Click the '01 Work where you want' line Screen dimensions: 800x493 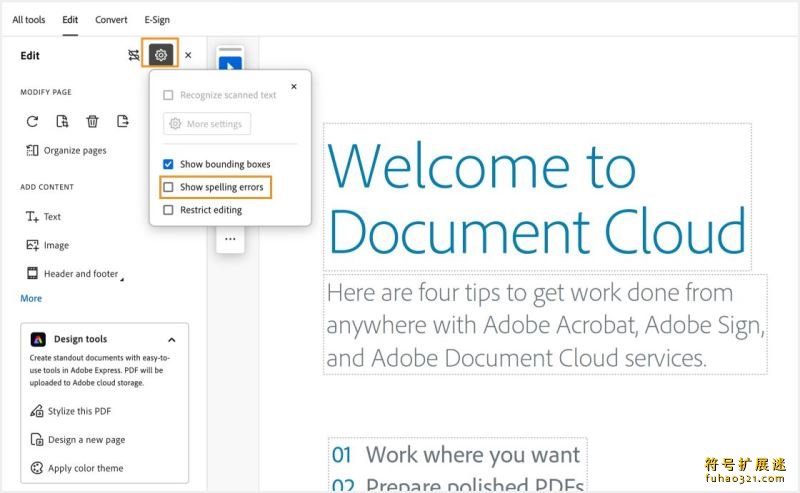pos(457,455)
